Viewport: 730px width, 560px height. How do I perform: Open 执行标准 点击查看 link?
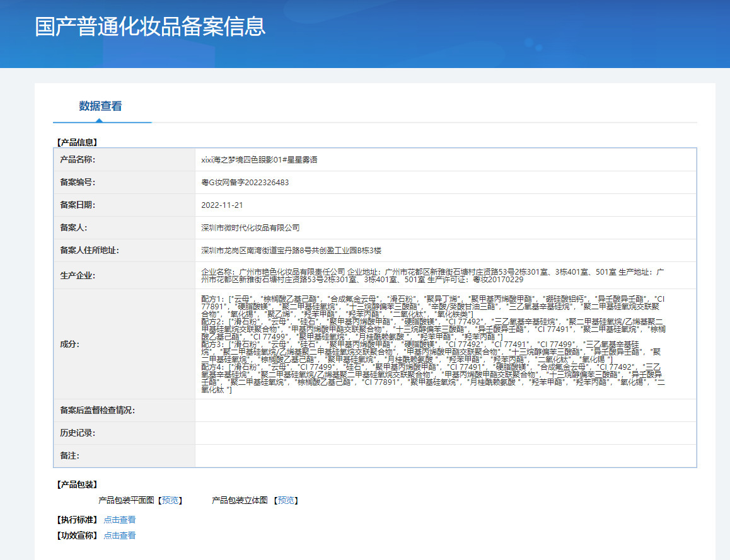[x=120, y=520]
